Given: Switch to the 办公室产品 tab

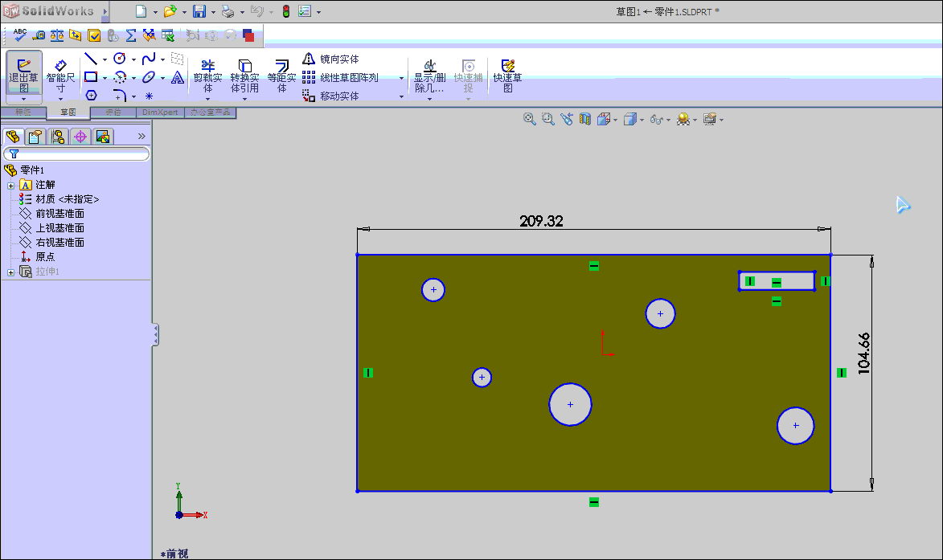Looking at the screenshot, I should [x=210, y=112].
